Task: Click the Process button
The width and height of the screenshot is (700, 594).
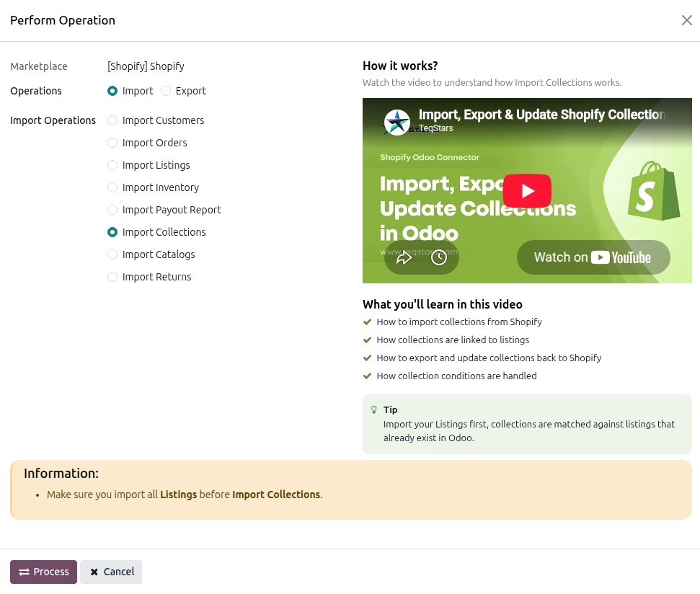Action: tap(43, 572)
